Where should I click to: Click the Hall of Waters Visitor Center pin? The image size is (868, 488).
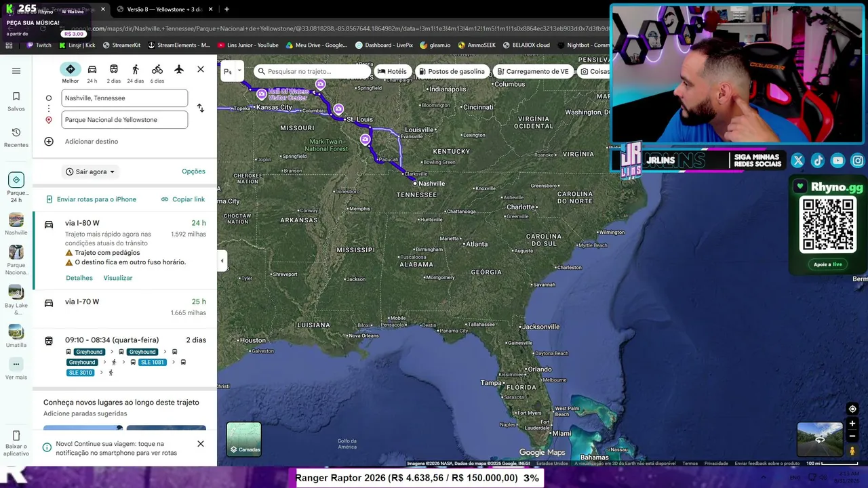tap(262, 94)
